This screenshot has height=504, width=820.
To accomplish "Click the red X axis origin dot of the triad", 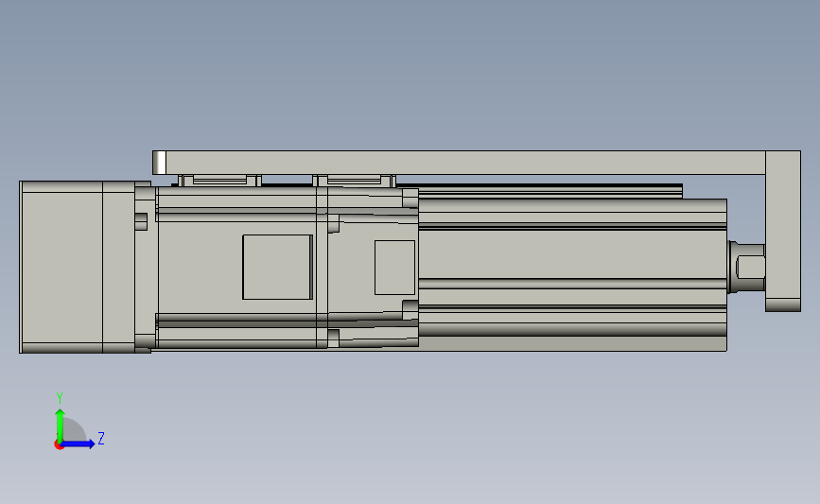I will tap(59, 445).
